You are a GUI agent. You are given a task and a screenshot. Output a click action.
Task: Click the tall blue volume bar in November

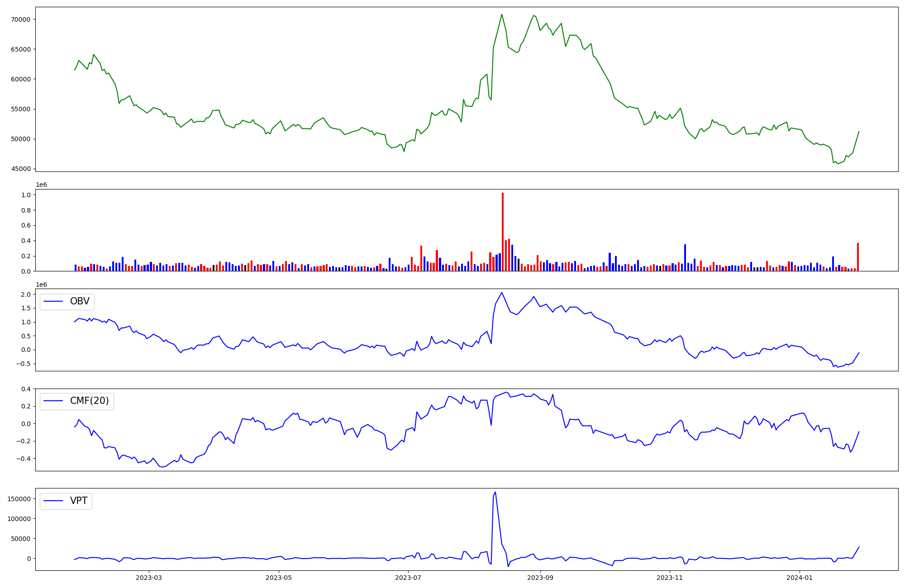pos(685,258)
